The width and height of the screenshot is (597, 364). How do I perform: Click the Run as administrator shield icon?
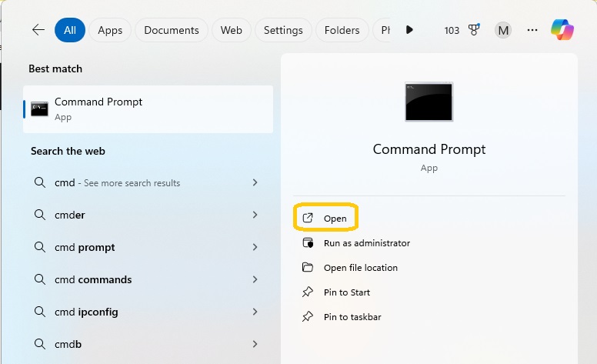(x=308, y=242)
